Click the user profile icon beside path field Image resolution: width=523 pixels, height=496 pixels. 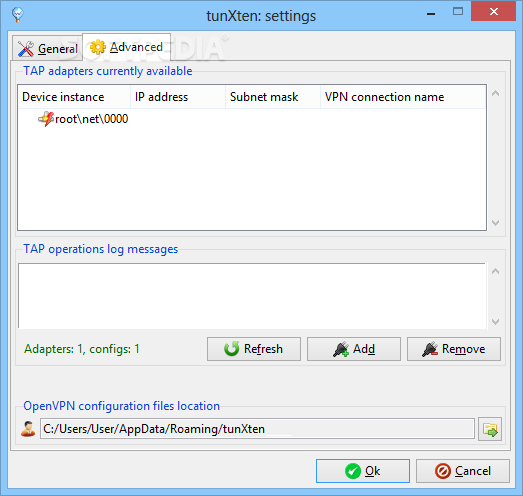28,429
